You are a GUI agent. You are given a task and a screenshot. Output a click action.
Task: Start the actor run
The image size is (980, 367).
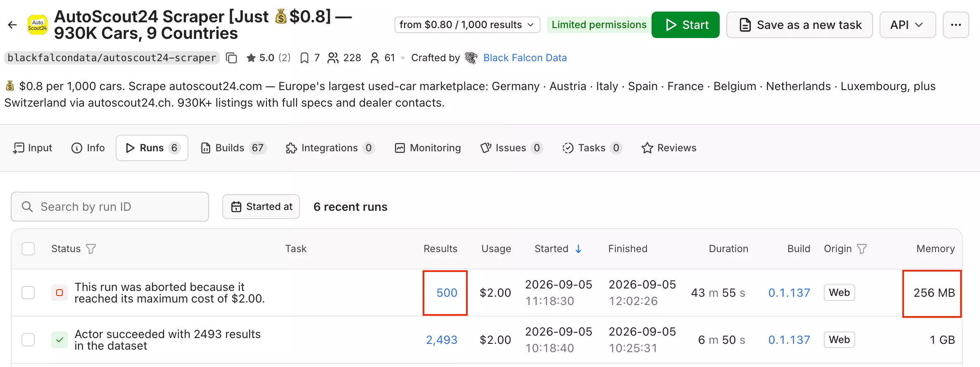(685, 25)
